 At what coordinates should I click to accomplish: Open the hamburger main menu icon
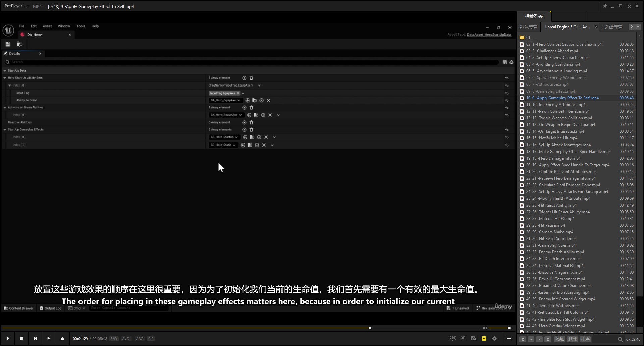coord(509,338)
